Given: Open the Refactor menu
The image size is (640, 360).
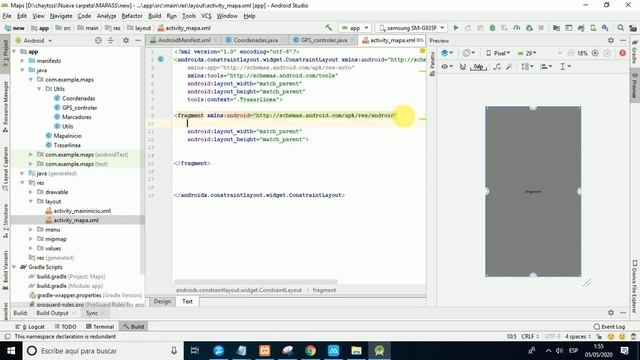Looking at the screenshot, I should point(132,16).
